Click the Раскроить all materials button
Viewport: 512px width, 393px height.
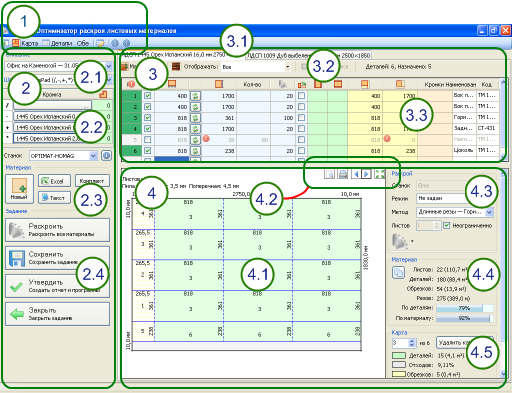click(57, 230)
